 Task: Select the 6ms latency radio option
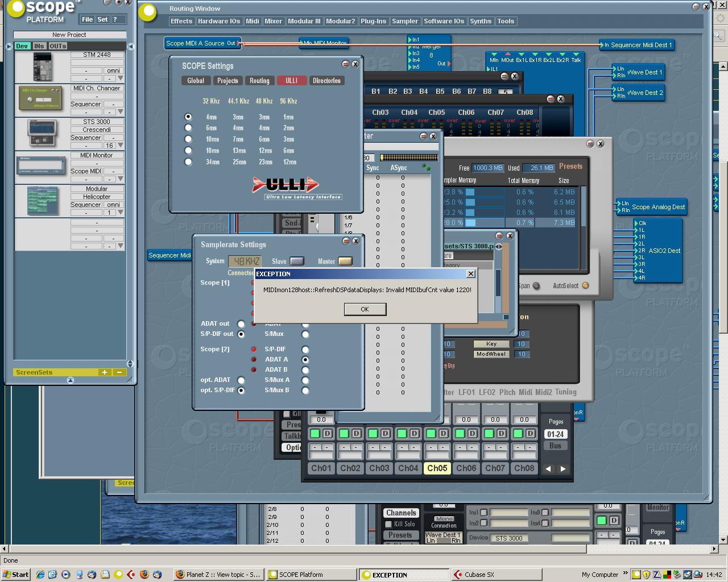[188, 128]
